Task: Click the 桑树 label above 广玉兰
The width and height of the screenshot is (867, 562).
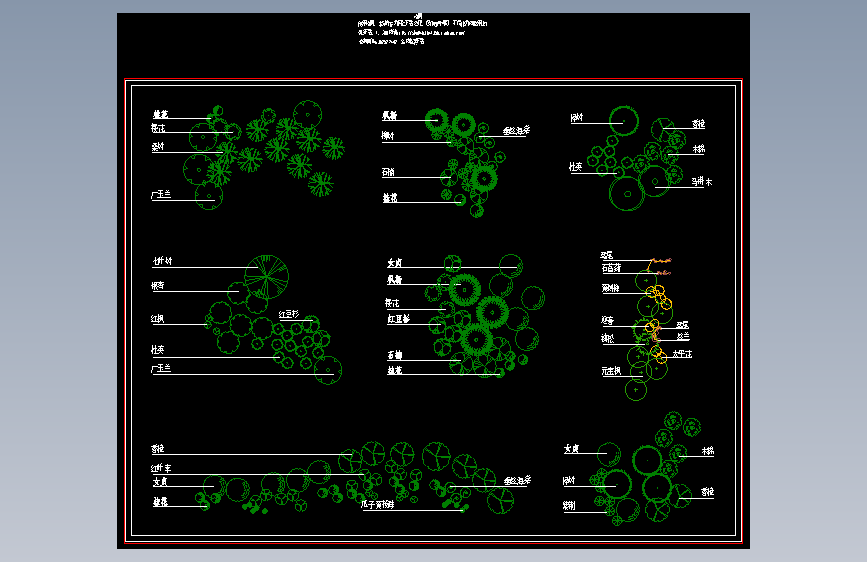Action: [158, 146]
